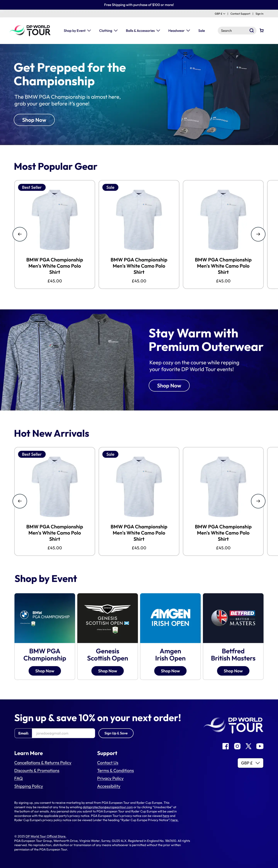The width and height of the screenshot is (278, 868).
Task: Expand the Shop by Event menu
Action: (x=77, y=31)
